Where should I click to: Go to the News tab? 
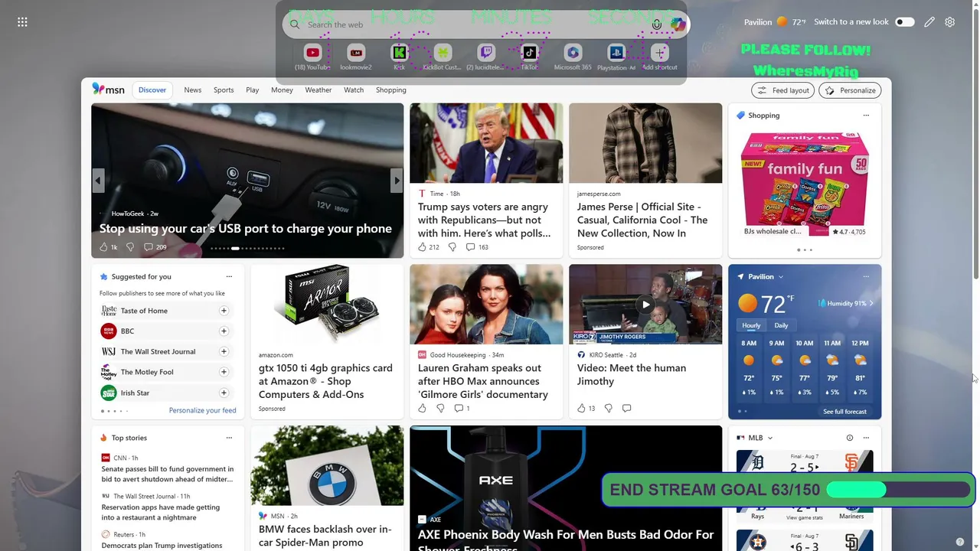(192, 90)
